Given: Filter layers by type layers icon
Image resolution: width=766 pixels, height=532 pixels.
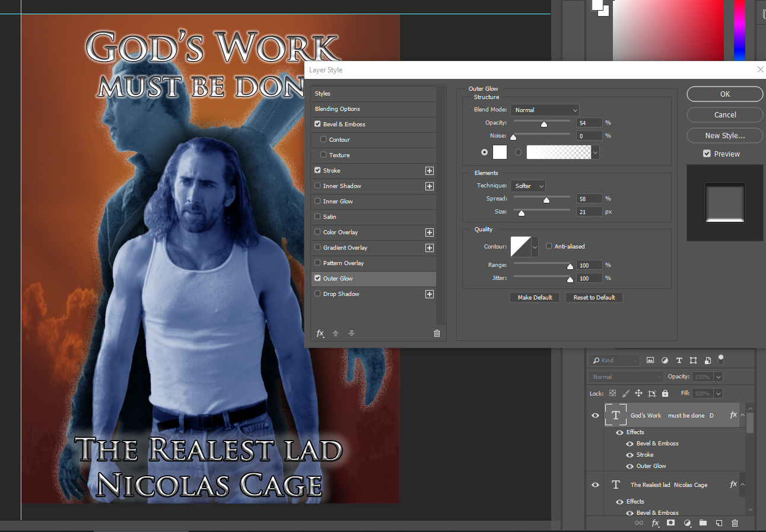Looking at the screenshot, I should tap(679, 360).
